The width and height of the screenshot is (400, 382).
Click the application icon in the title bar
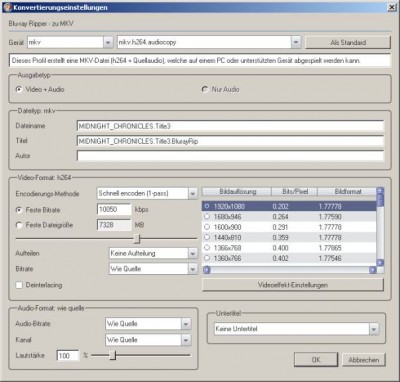[x=8, y=7]
